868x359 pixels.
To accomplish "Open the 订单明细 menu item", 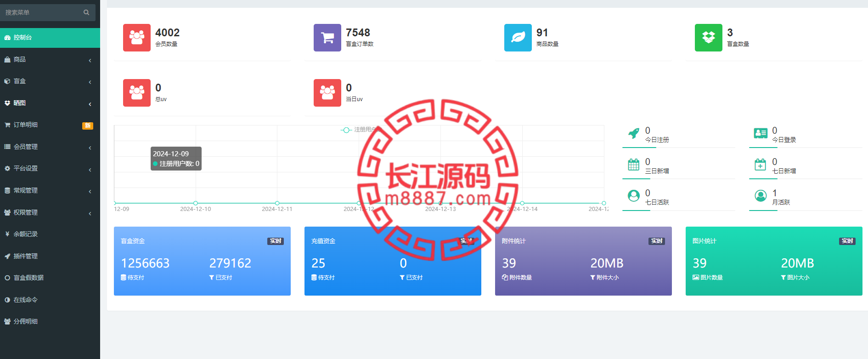I will [50, 125].
